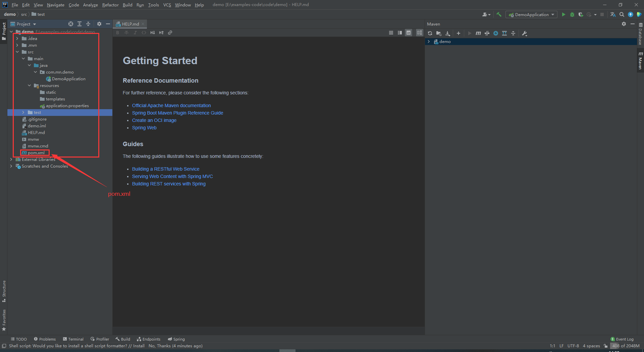Image resolution: width=644 pixels, height=352 pixels.
Task: Switch to preview-only markdown view
Action: tap(409, 33)
